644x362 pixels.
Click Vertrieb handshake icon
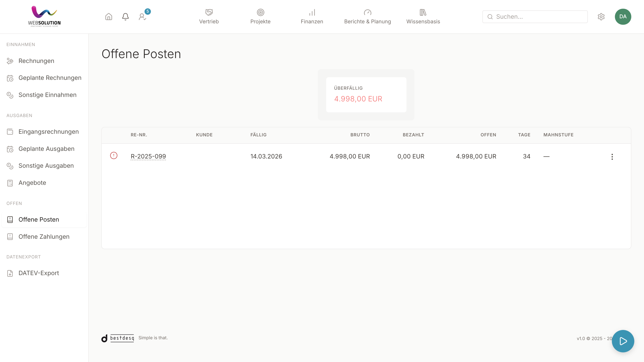point(209,12)
